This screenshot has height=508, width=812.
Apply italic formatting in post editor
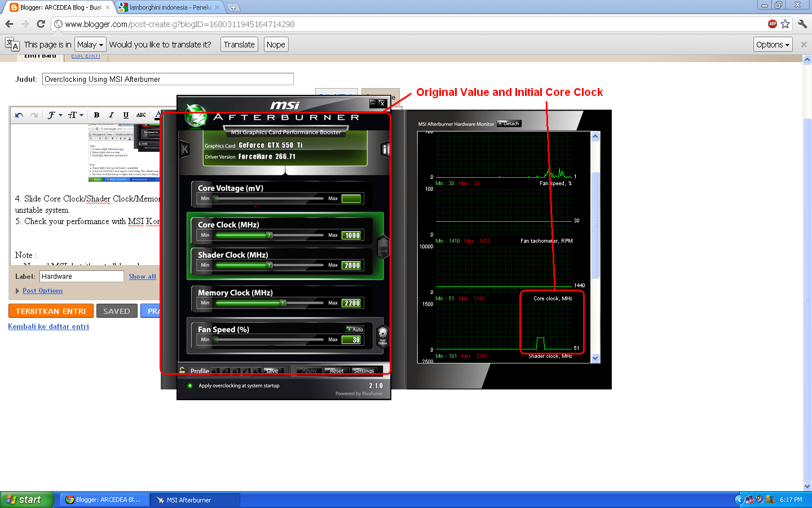(x=111, y=115)
